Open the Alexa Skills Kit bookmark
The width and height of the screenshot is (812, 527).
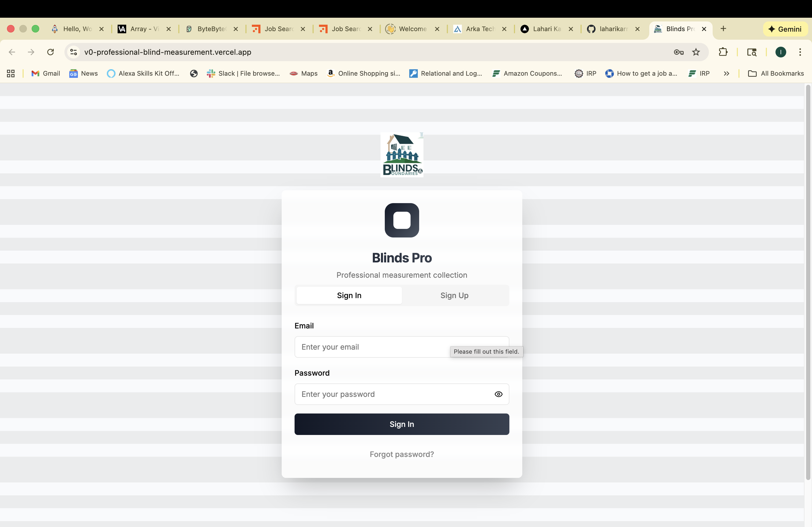pos(143,74)
